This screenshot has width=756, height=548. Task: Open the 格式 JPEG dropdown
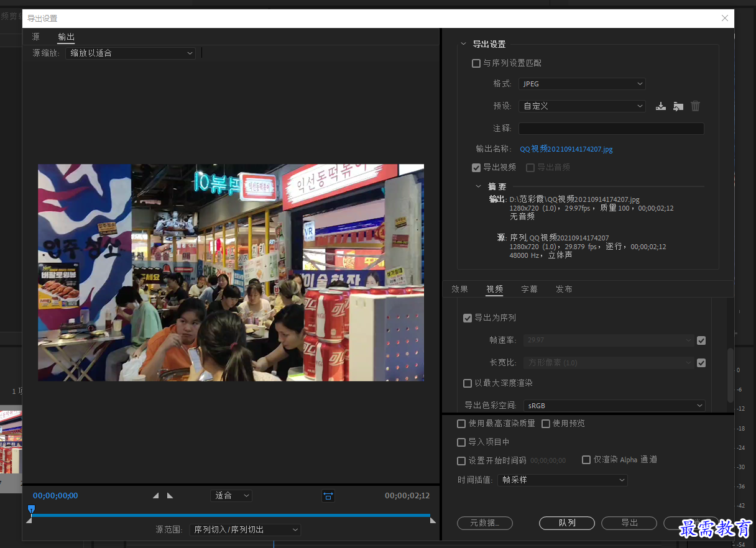[582, 84]
